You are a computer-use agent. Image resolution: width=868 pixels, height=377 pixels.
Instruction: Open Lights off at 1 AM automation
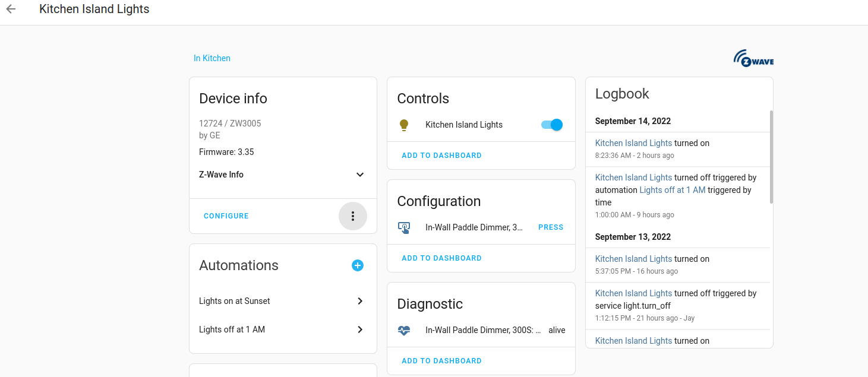point(282,330)
